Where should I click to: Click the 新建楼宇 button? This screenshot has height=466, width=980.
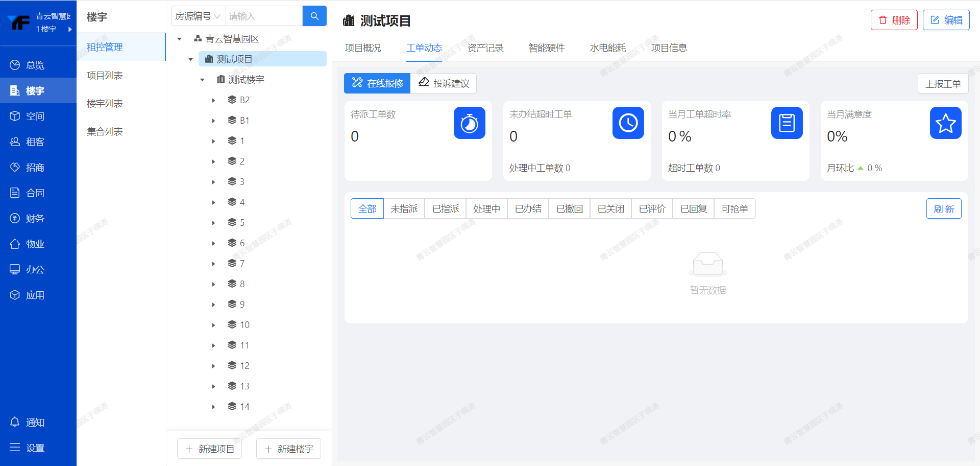pos(288,449)
